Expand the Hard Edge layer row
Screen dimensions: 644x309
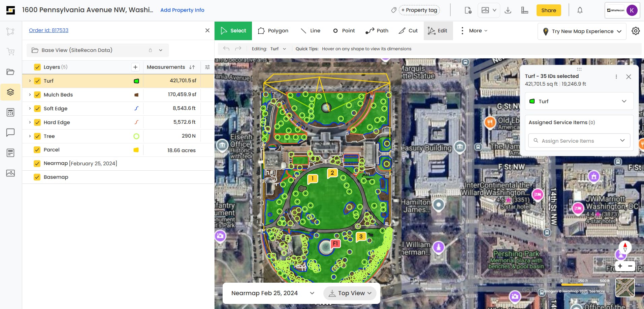(30, 122)
